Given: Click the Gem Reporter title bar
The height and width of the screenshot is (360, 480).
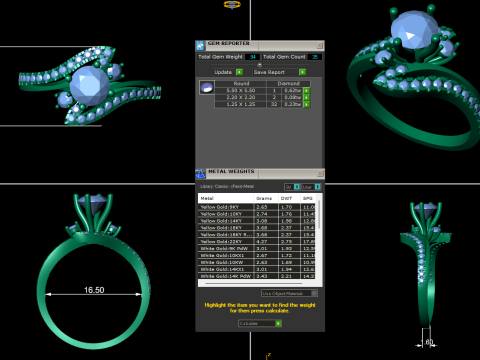Looking at the screenshot, I should pos(260,45).
